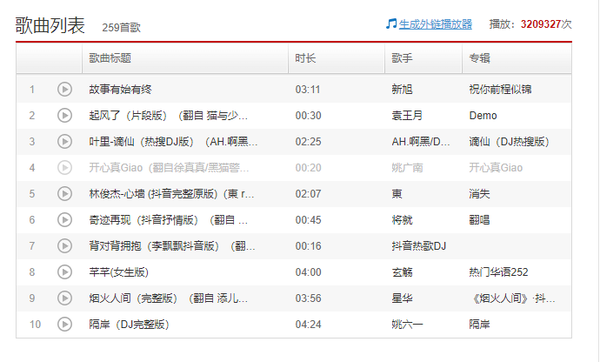Viewport: 600px width, 362px height.
Task: Open album 谪仙（DJ热搜版）
Action: tap(509, 142)
